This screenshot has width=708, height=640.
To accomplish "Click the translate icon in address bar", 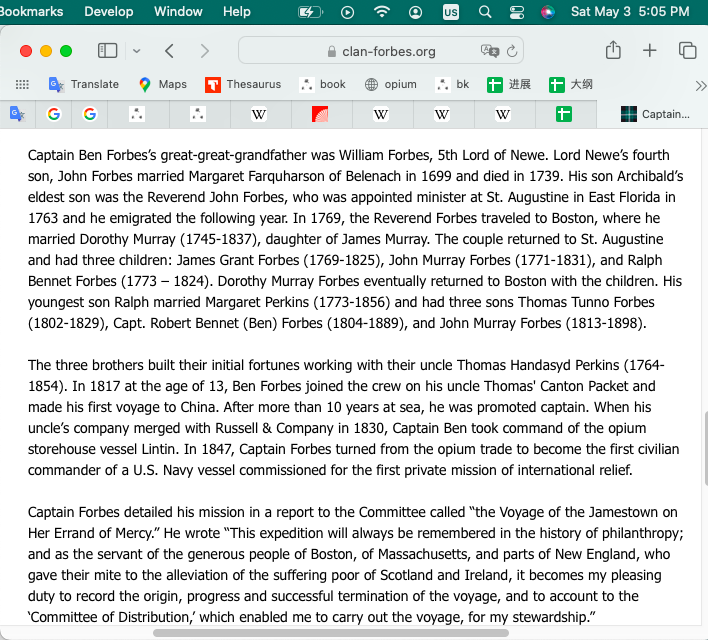I will click(x=489, y=51).
